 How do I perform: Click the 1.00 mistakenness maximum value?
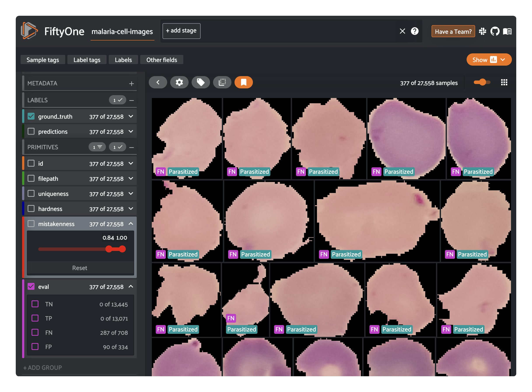[121, 238]
